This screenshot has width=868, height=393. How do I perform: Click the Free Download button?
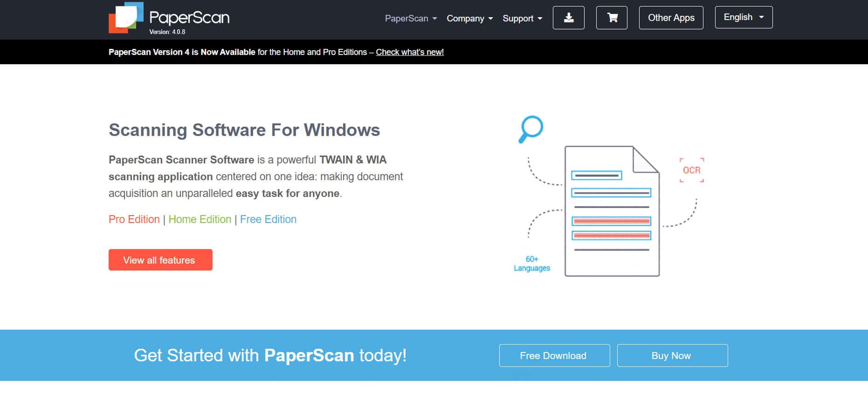point(554,355)
